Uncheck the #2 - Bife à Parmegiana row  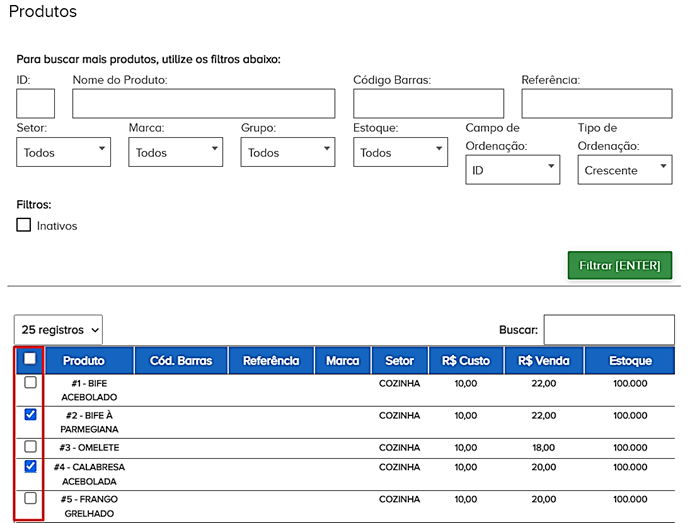coord(30,415)
